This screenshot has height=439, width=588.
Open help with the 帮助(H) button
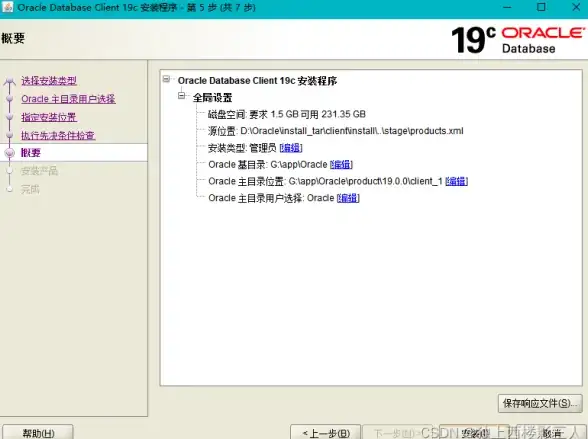[x=38, y=433]
